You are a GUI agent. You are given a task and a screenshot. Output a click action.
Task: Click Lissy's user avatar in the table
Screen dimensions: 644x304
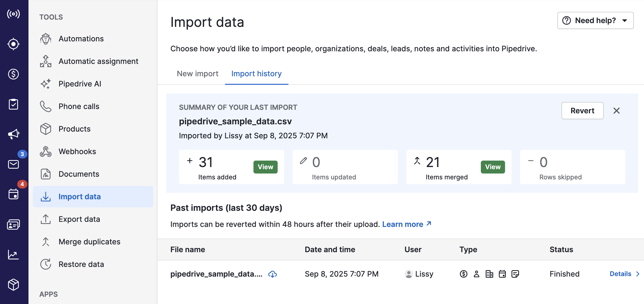(x=409, y=274)
